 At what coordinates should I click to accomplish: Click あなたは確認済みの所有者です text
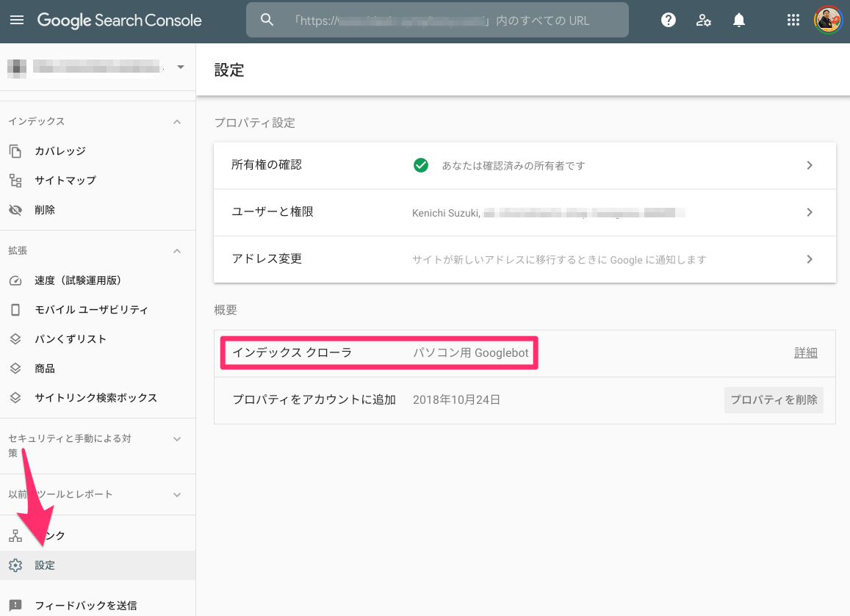tap(514, 166)
